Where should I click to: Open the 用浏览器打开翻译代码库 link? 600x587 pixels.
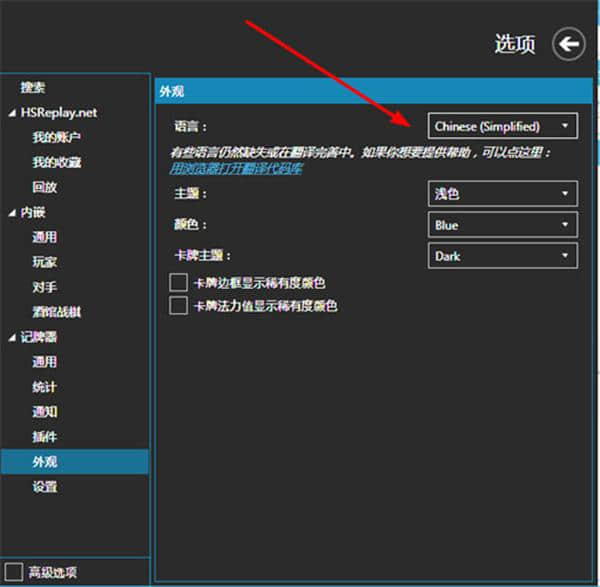click(236, 168)
